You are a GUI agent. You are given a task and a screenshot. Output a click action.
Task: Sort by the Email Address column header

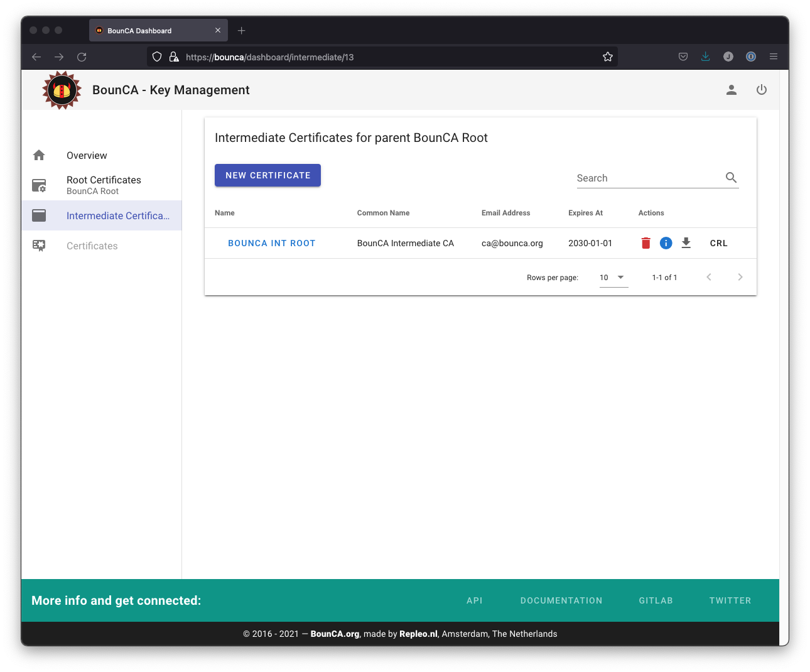[x=505, y=213]
